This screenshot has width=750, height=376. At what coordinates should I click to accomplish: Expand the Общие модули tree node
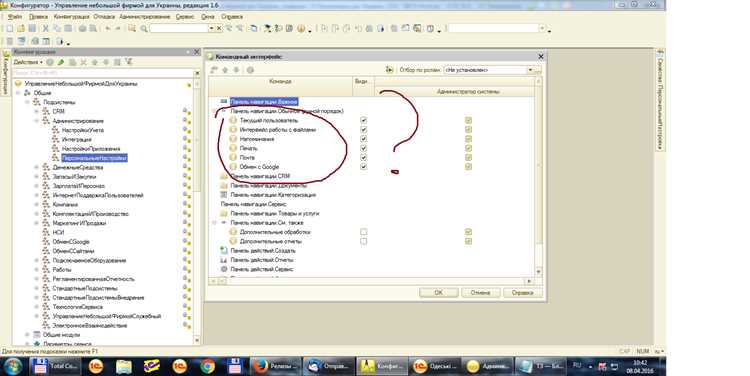click(x=28, y=335)
